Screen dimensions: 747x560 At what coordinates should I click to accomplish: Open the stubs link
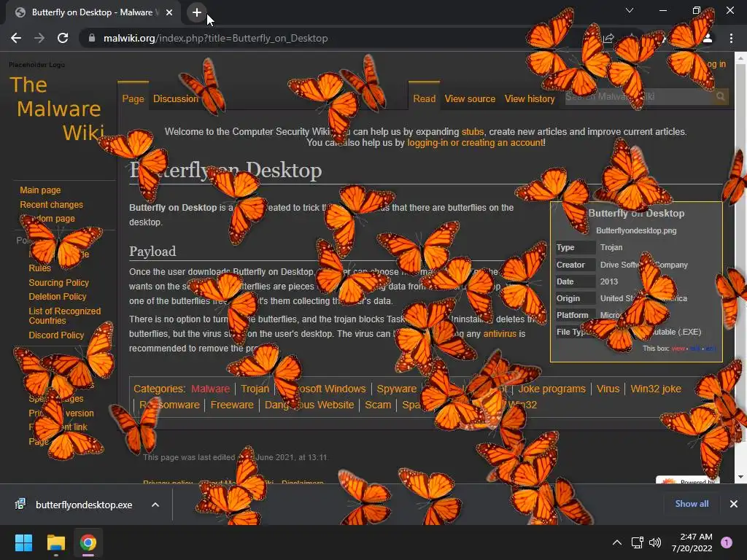click(x=473, y=131)
